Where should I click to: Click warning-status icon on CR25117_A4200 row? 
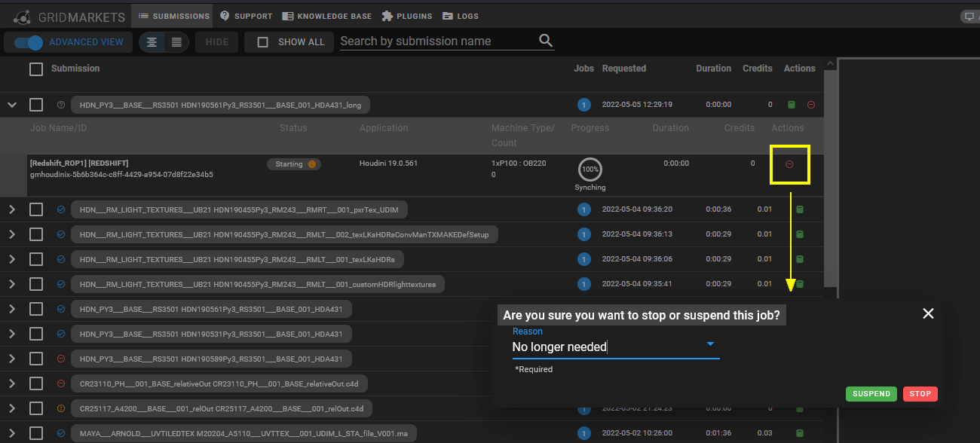coord(61,408)
